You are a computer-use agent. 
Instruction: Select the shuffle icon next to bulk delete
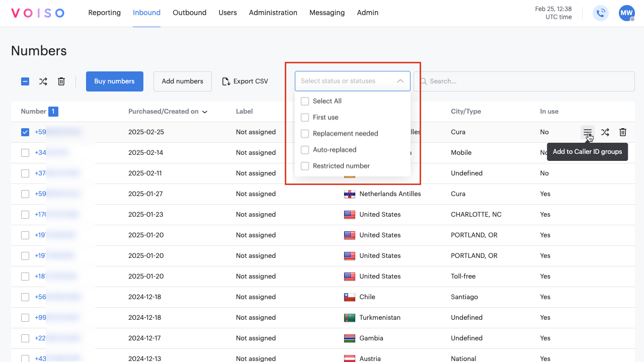(x=43, y=81)
